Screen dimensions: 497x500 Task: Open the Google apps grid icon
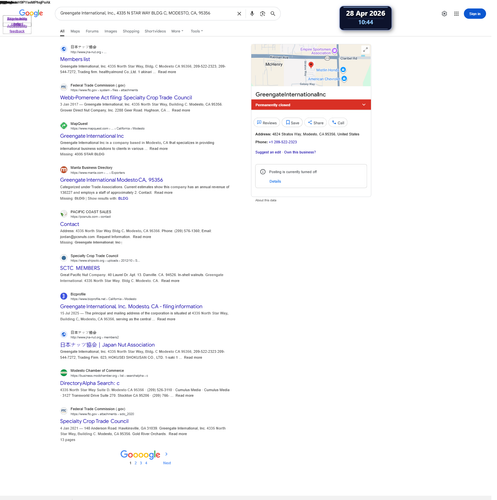pyautogui.click(x=456, y=14)
